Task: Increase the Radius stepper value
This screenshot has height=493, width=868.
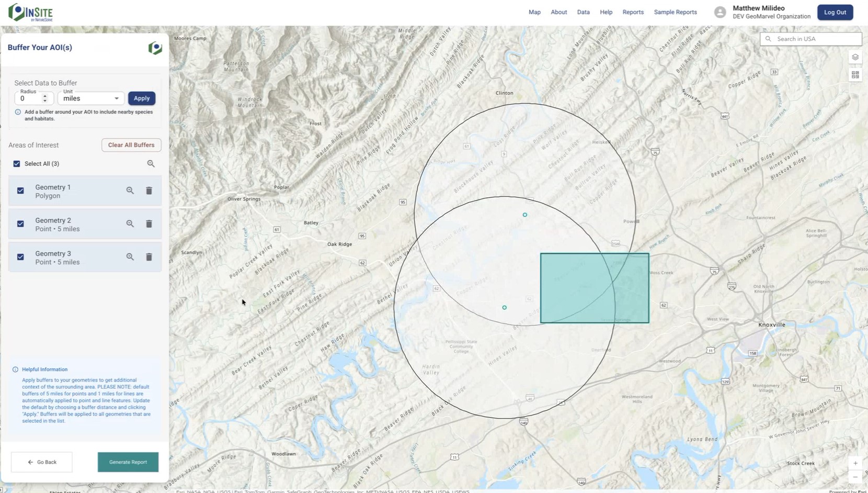Action: [x=45, y=96]
